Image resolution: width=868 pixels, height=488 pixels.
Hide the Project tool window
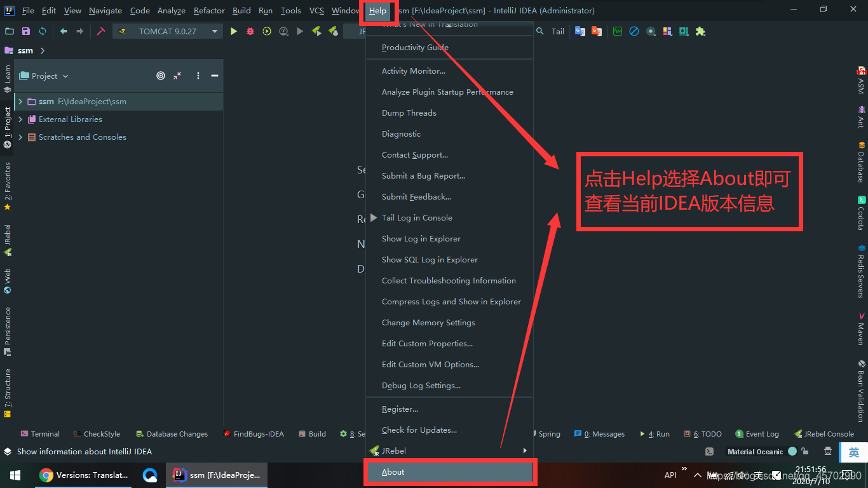tap(215, 76)
